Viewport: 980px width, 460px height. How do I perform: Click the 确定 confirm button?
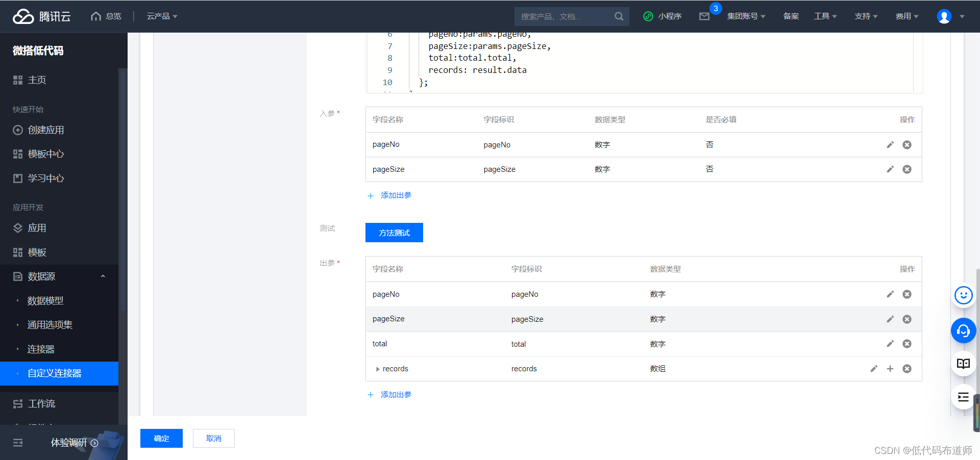(161, 439)
